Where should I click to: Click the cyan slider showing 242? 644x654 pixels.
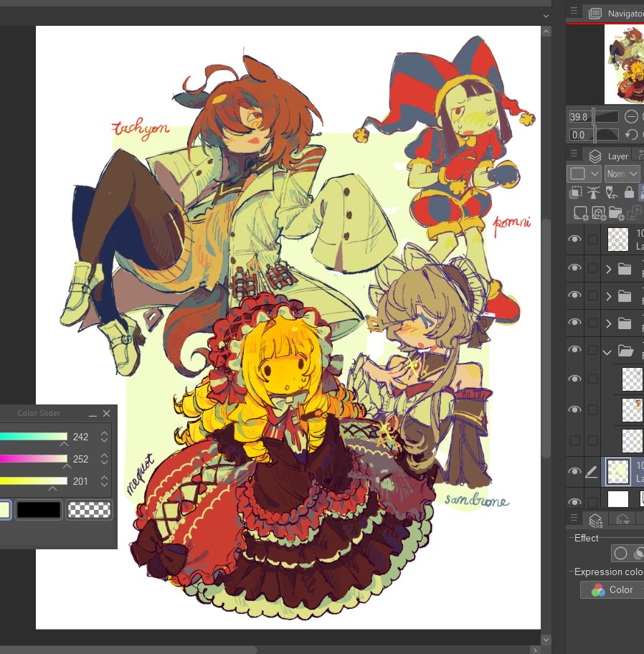[34, 436]
